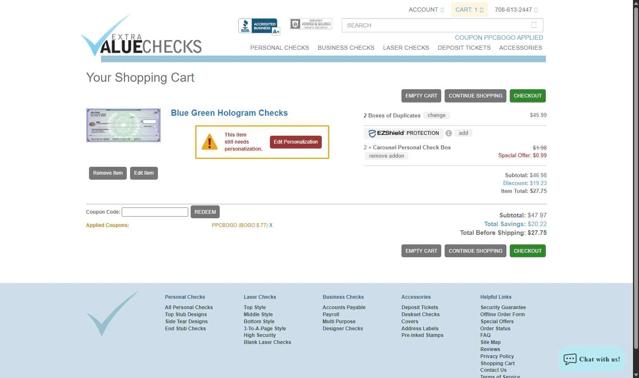The height and width of the screenshot is (378, 639).
Task: Click remove addon under Carousel Personal Check Box
Action: [386, 156]
